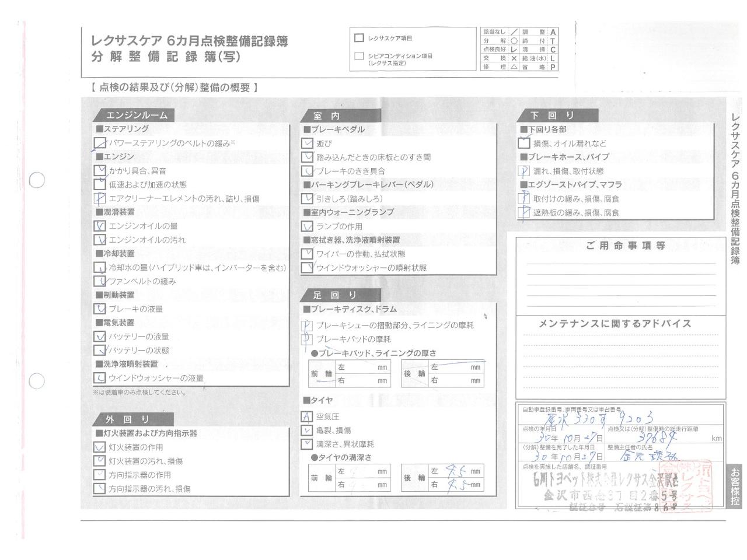The width and height of the screenshot is (747, 560).
Task: Check the 取付けの緩み、損傷、腐食 box
Action: 524,198
